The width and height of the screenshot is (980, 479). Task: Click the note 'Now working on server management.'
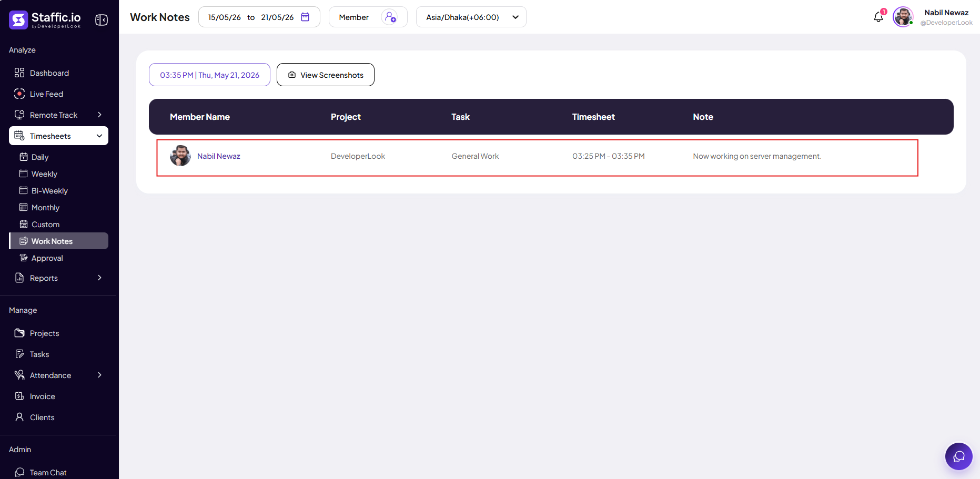pyautogui.click(x=757, y=156)
